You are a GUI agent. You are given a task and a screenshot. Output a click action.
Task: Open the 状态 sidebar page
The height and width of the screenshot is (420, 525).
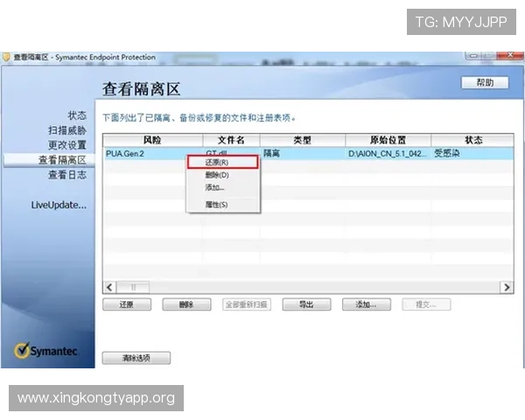tap(77, 115)
